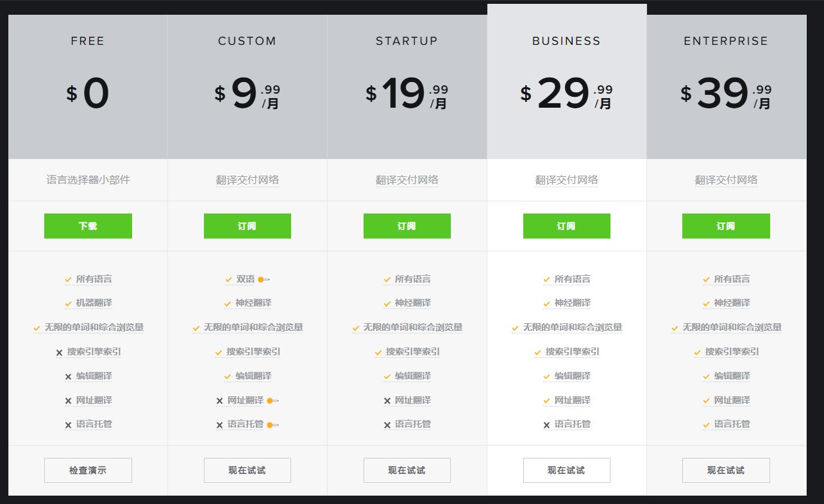The image size is (824, 504).
Task: Open the 语言选择器小部件 link
Action: tap(88, 180)
